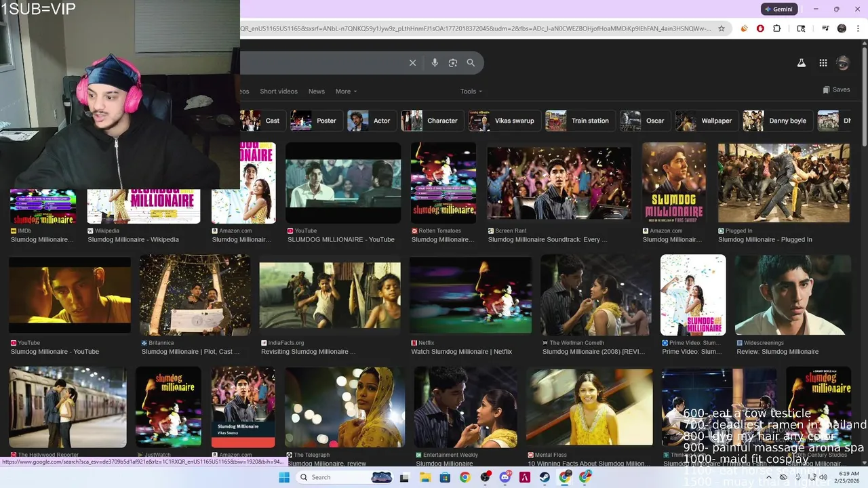
Task: Open Discord from the taskbar
Action: 505,477
